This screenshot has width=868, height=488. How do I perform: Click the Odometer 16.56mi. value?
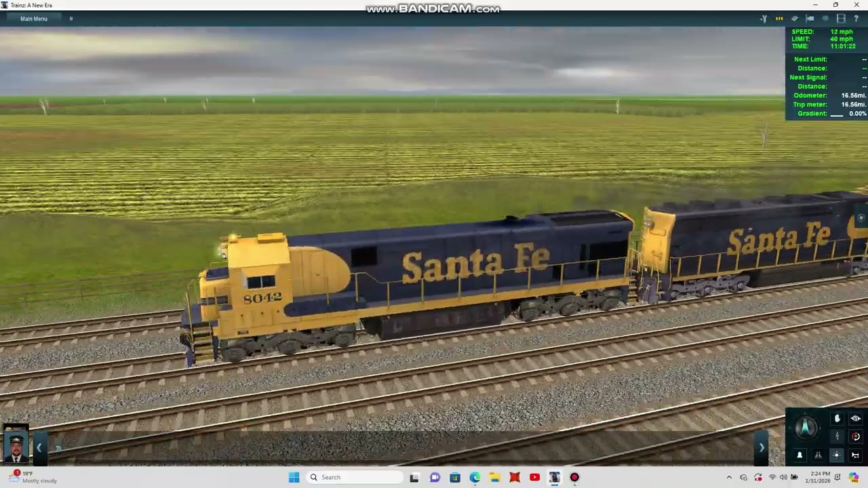[854, 96]
